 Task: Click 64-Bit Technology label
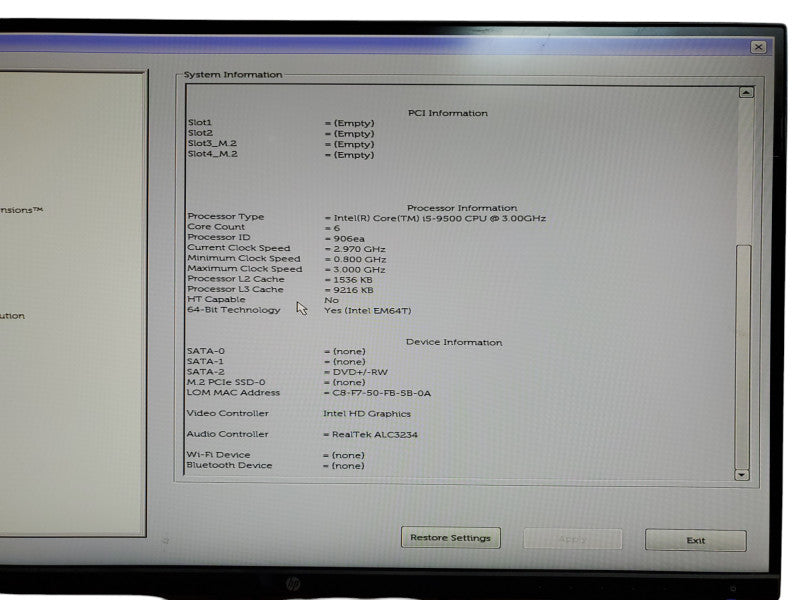coord(234,310)
